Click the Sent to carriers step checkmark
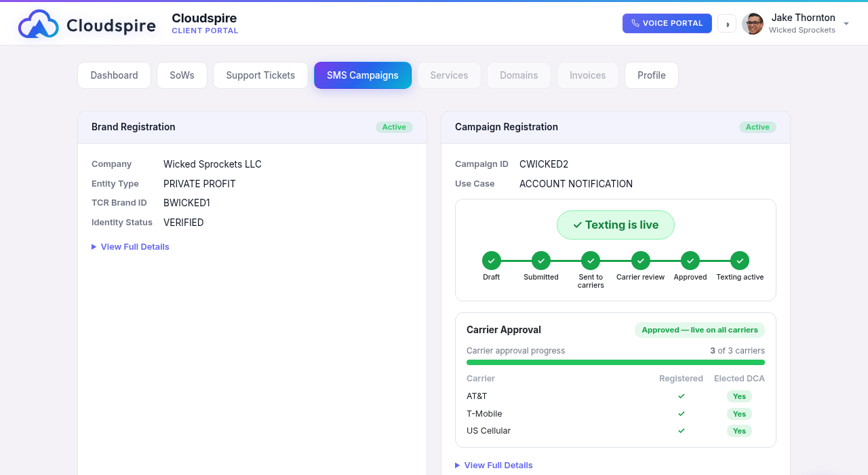Image resolution: width=868 pixels, height=475 pixels. (x=591, y=261)
